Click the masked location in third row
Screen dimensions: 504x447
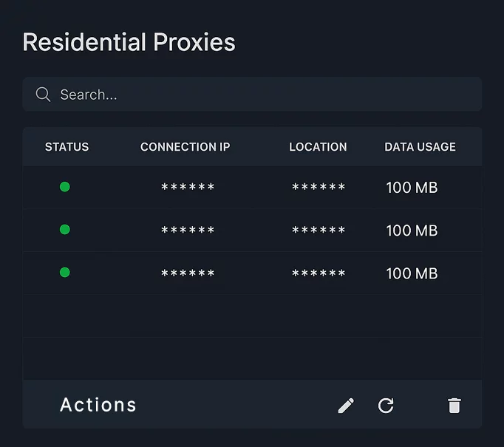coord(319,273)
